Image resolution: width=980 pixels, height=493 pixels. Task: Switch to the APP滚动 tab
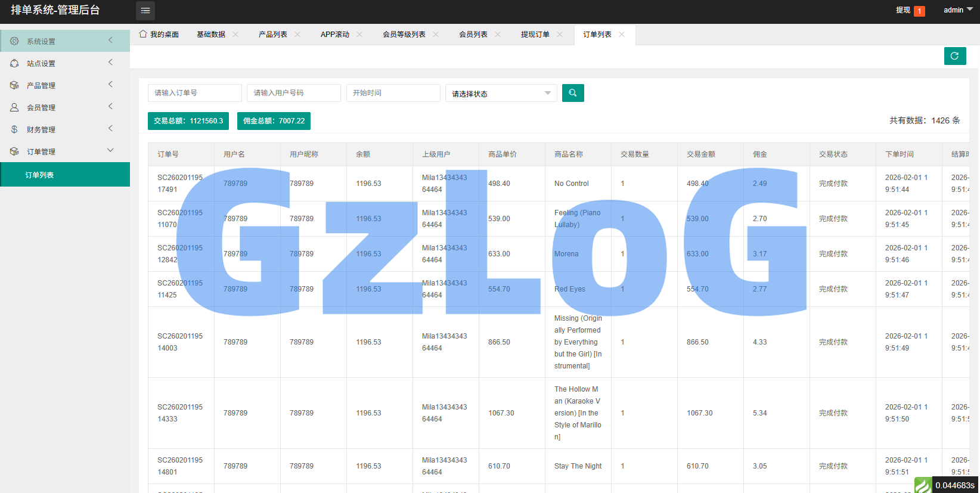coord(334,35)
